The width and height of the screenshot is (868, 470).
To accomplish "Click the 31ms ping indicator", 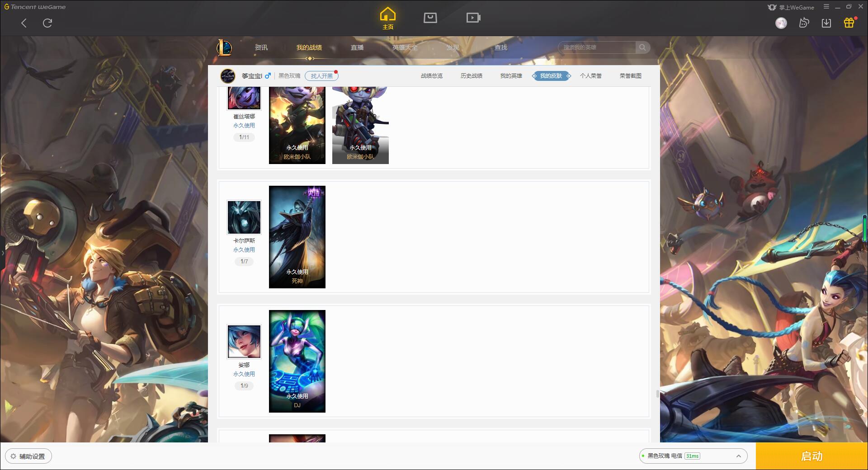I will [692, 456].
